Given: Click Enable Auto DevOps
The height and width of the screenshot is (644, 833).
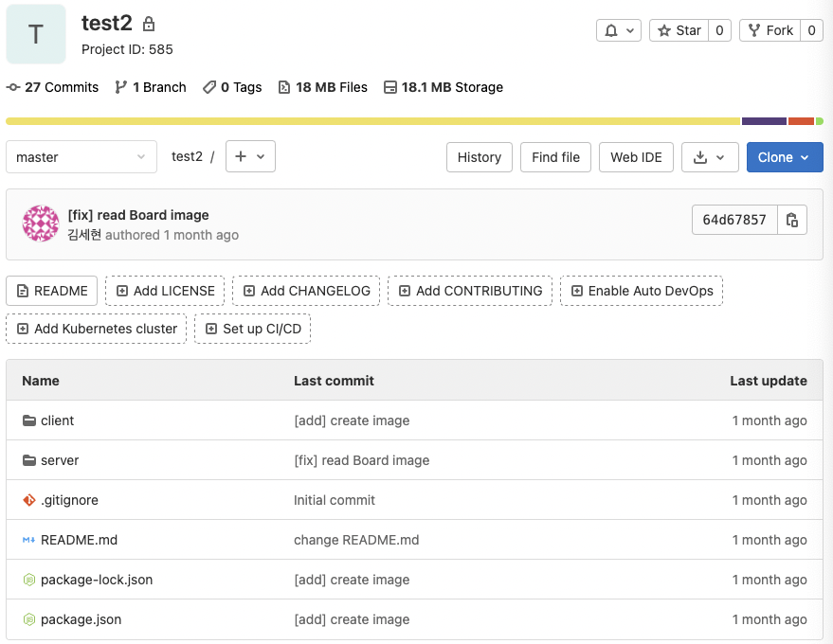Looking at the screenshot, I should pyautogui.click(x=642, y=291).
